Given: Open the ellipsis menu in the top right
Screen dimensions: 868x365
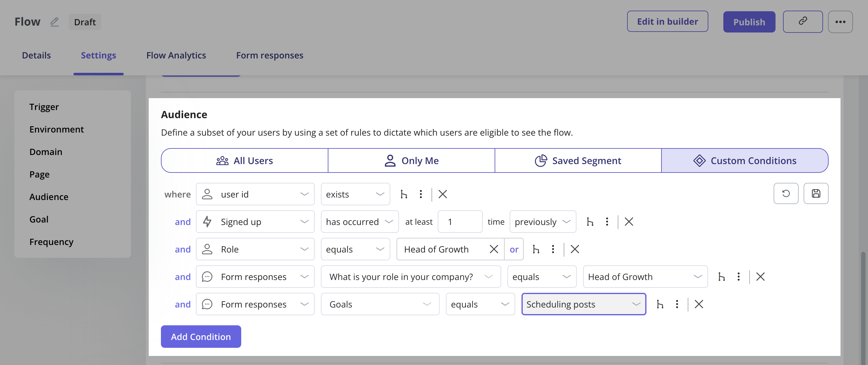Looking at the screenshot, I should pyautogui.click(x=841, y=22).
